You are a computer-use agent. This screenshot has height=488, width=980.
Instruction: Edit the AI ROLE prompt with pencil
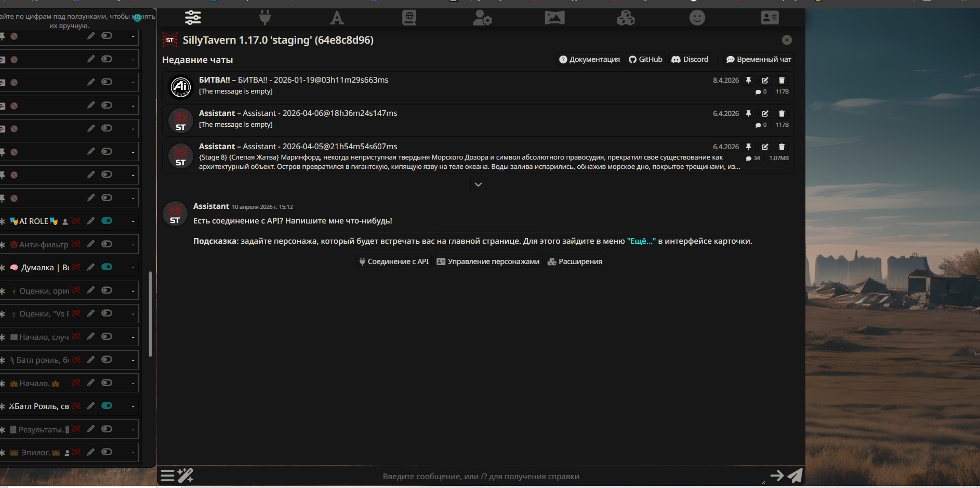point(91,221)
